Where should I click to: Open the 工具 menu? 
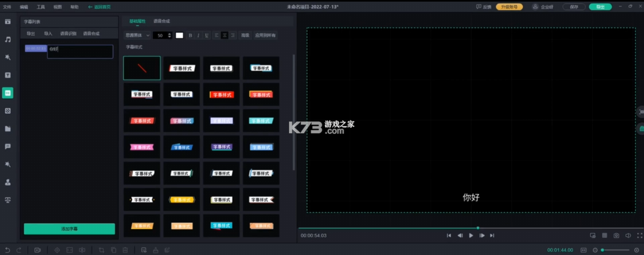click(x=41, y=7)
